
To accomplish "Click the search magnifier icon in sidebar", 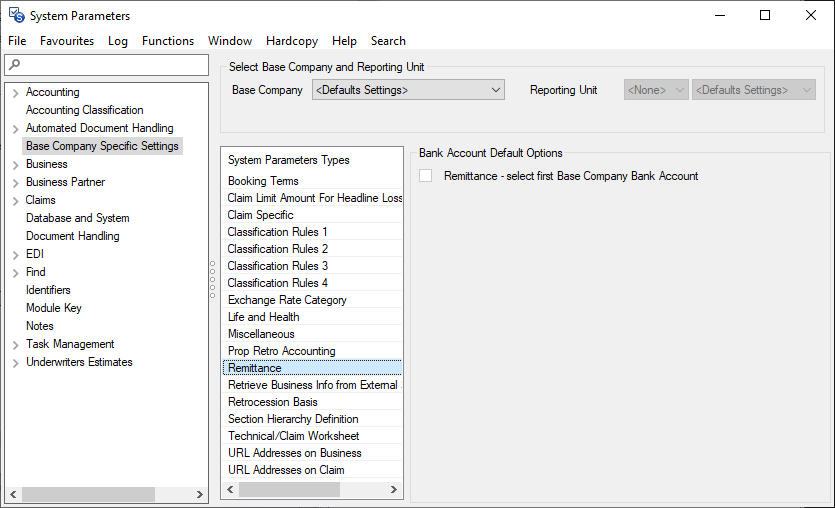I will pyautogui.click(x=13, y=65).
